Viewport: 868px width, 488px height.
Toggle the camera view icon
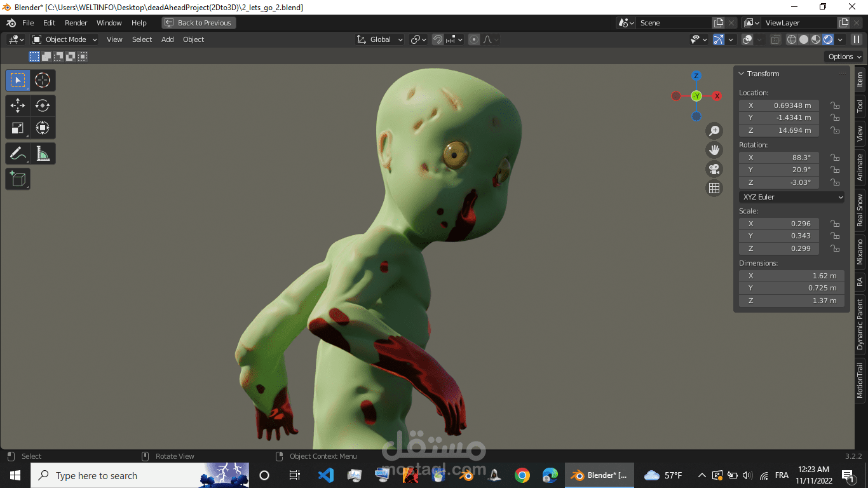714,169
